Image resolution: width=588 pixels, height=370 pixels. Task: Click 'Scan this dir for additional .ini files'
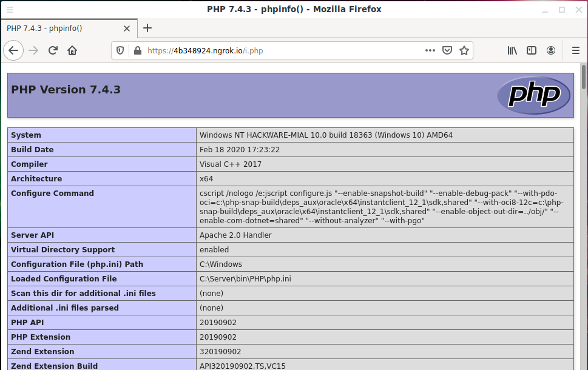click(x=83, y=293)
